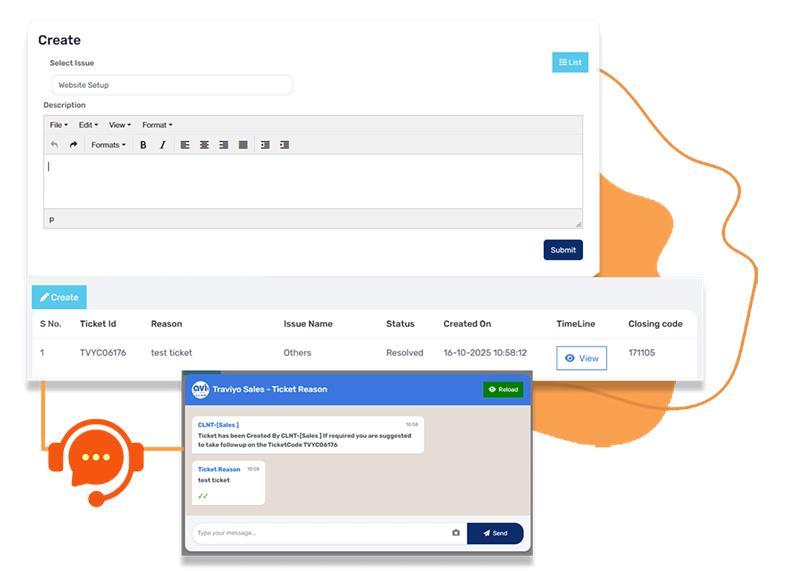Screen dimensions: 800x571
Task: Justify text in description editor
Action: [243, 145]
